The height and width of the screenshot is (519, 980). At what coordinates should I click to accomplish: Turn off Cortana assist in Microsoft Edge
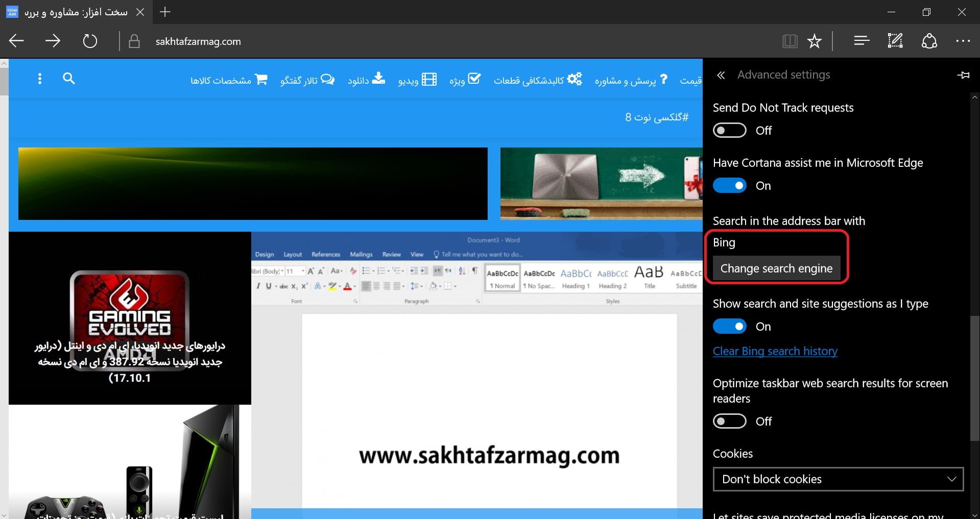[729, 186]
